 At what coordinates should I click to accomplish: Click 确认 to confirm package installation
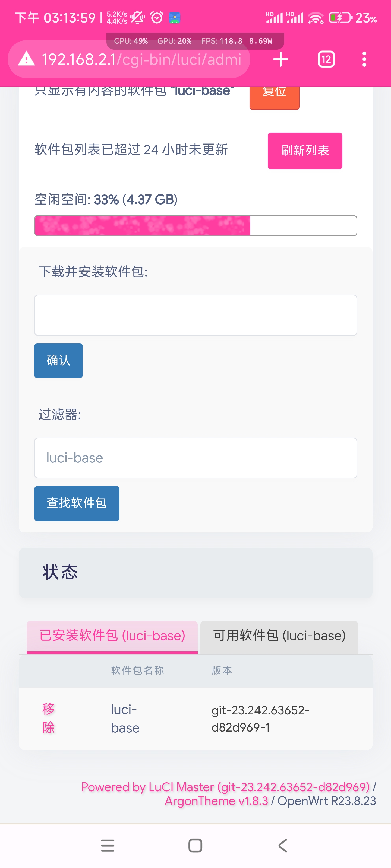(58, 360)
